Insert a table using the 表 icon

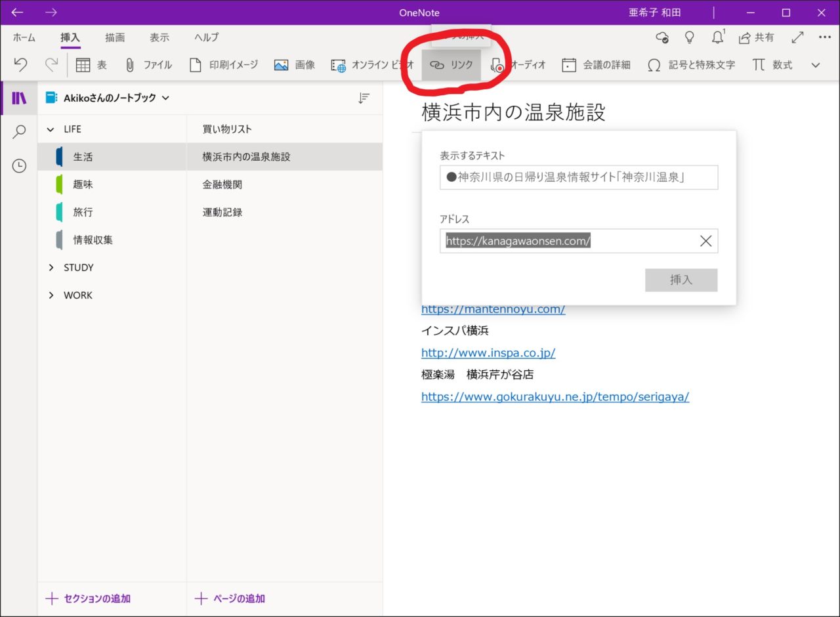point(83,64)
